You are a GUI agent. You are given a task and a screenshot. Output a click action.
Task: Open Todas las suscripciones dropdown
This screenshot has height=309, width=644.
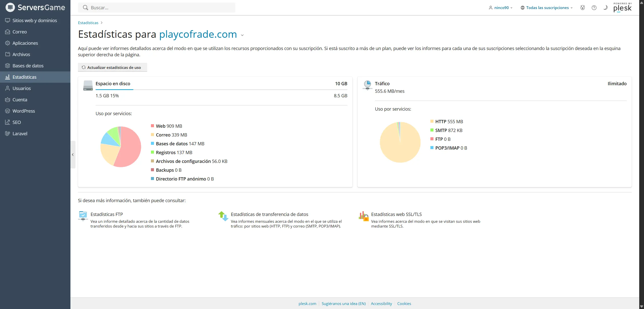click(x=547, y=8)
